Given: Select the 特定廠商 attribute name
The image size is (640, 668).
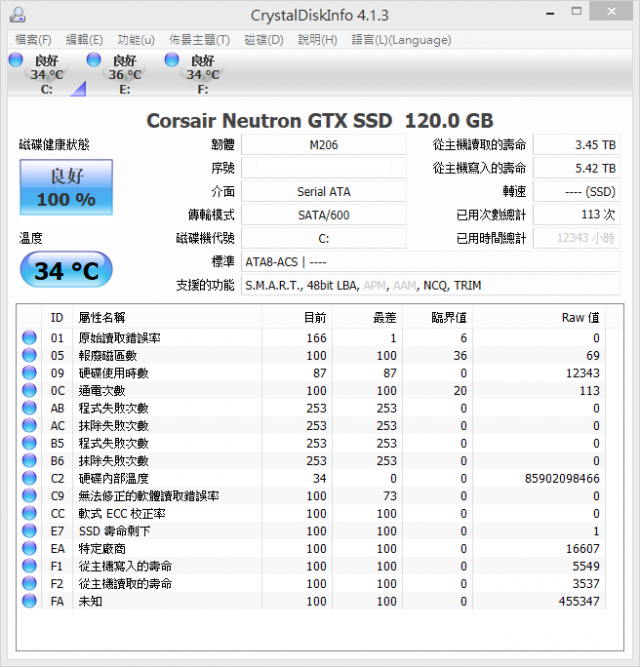Looking at the screenshot, I should (x=102, y=549).
